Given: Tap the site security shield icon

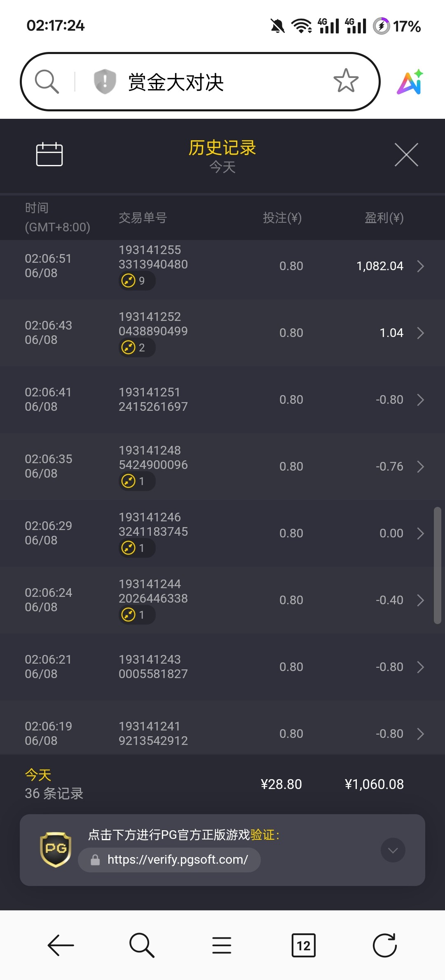Looking at the screenshot, I should pos(105,81).
